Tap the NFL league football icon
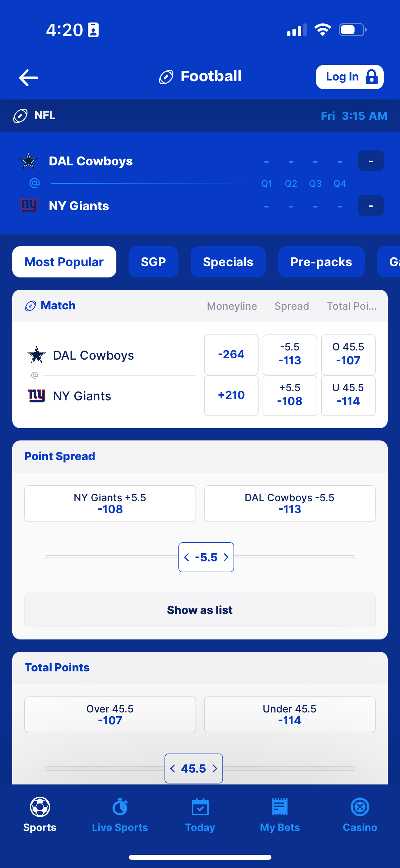 pyautogui.click(x=20, y=116)
